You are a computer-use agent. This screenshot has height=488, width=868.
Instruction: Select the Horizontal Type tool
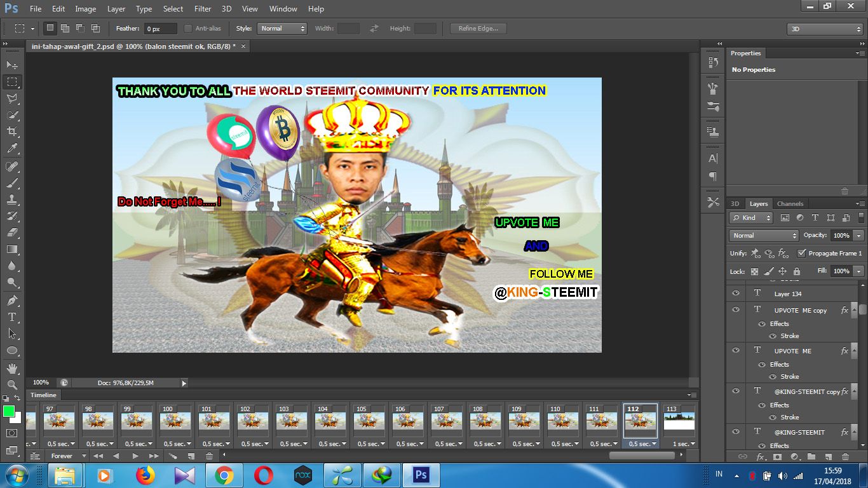pyautogui.click(x=12, y=317)
